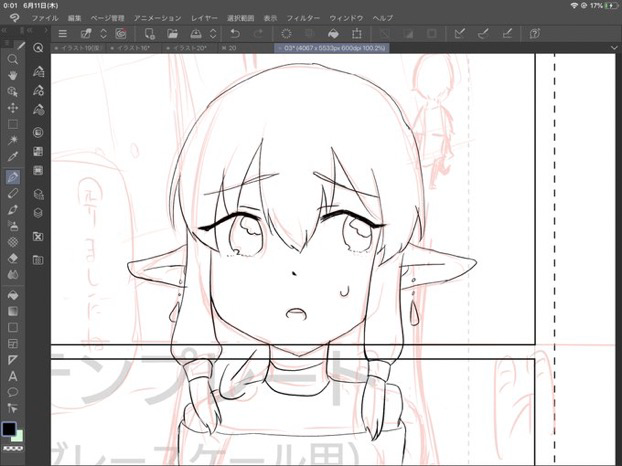Select the Gradient tool
The height and width of the screenshot is (466, 622).
coord(13,311)
